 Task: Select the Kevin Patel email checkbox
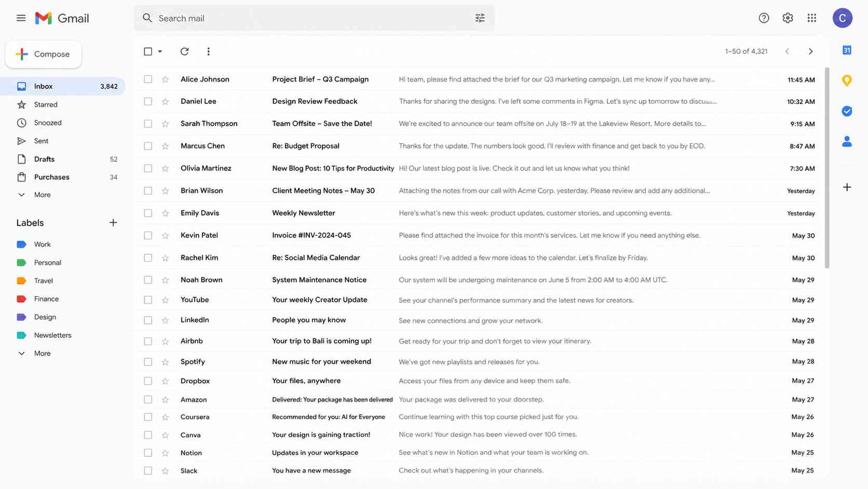148,235
